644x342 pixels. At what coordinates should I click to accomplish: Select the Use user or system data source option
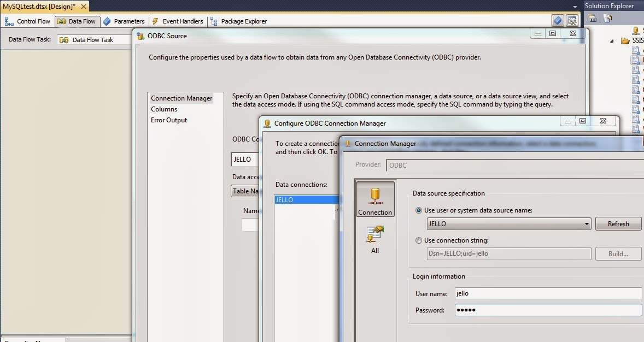[x=418, y=210]
